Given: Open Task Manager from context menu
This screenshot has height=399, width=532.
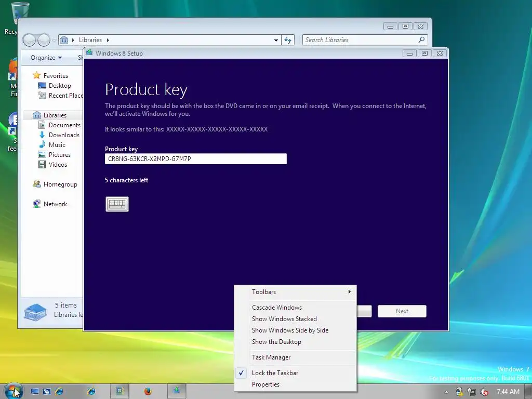Looking at the screenshot, I should [295, 357].
